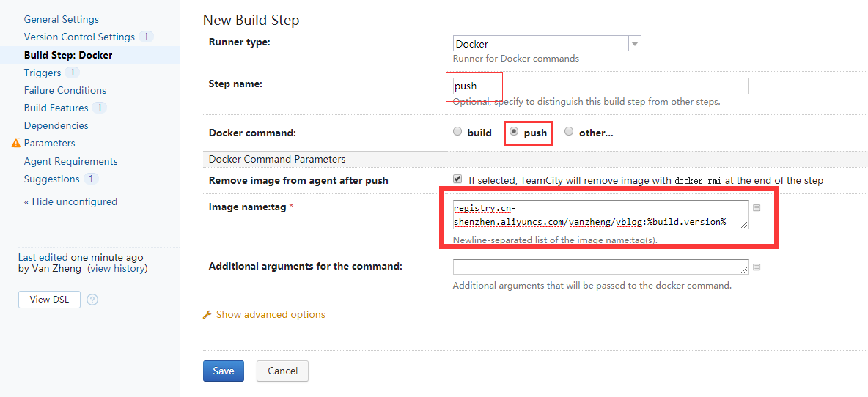Open Version Control Settings in sidebar

[79, 37]
